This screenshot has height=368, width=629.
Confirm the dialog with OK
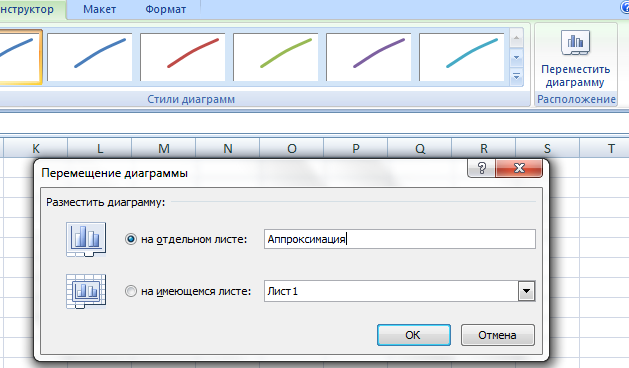pos(414,335)
